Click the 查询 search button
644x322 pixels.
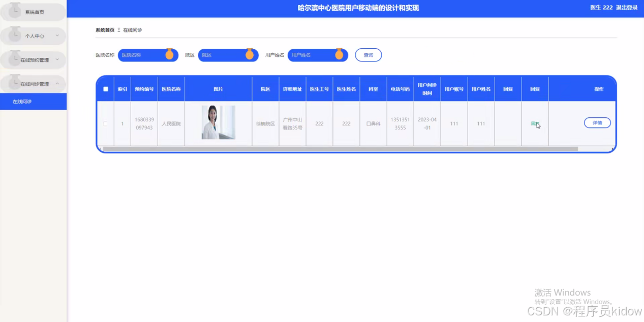click(368, 55)
